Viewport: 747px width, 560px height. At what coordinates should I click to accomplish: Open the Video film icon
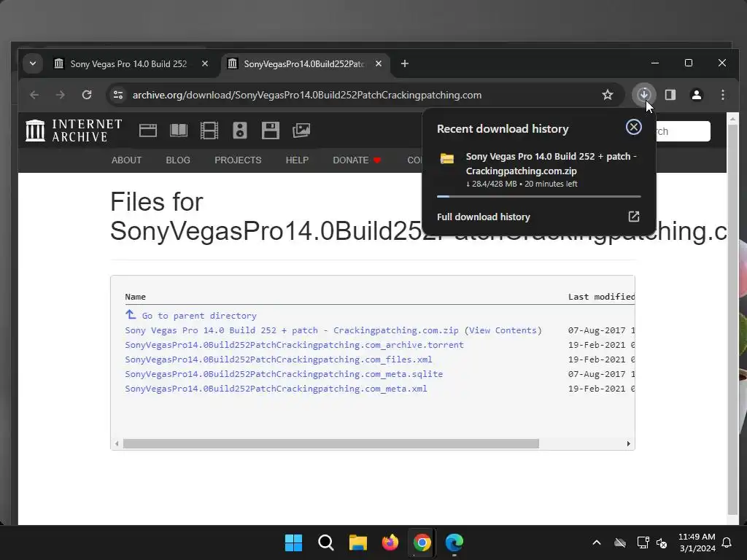pyautogui.click(x=209, y=131)
